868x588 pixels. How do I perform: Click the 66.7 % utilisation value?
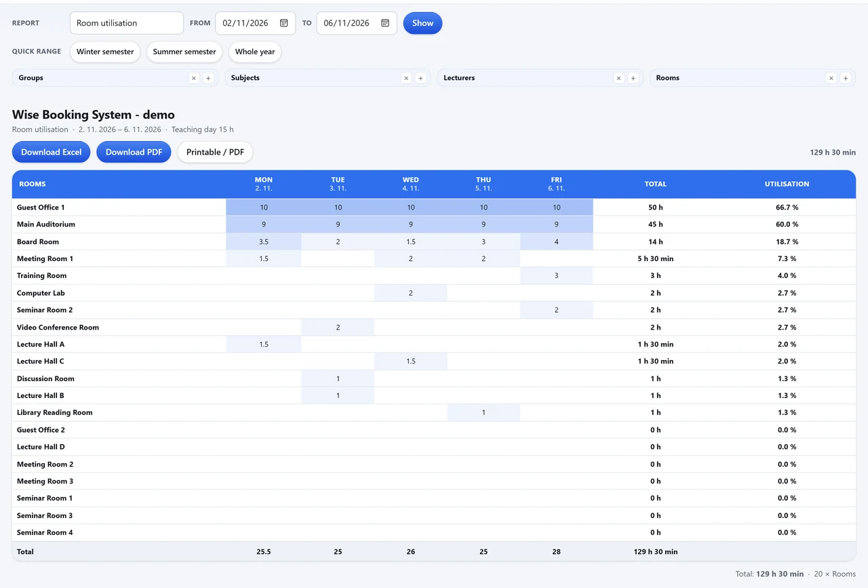787,208
